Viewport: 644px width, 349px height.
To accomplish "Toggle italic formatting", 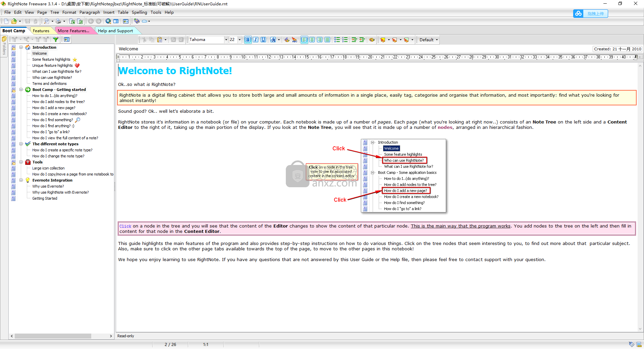I will [256, 40].
